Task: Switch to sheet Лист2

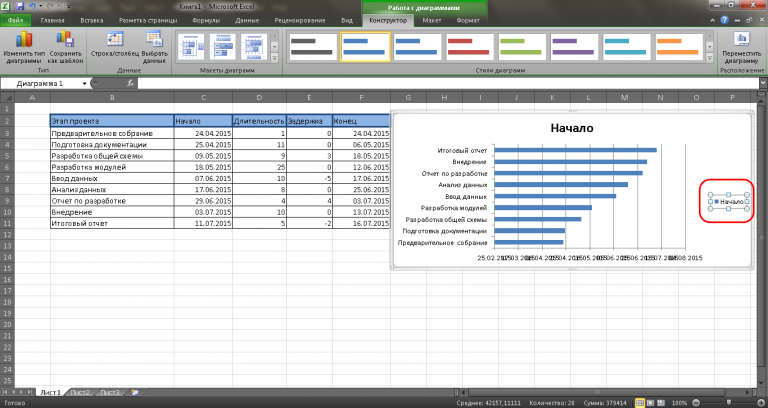Action: click(81, 393)
